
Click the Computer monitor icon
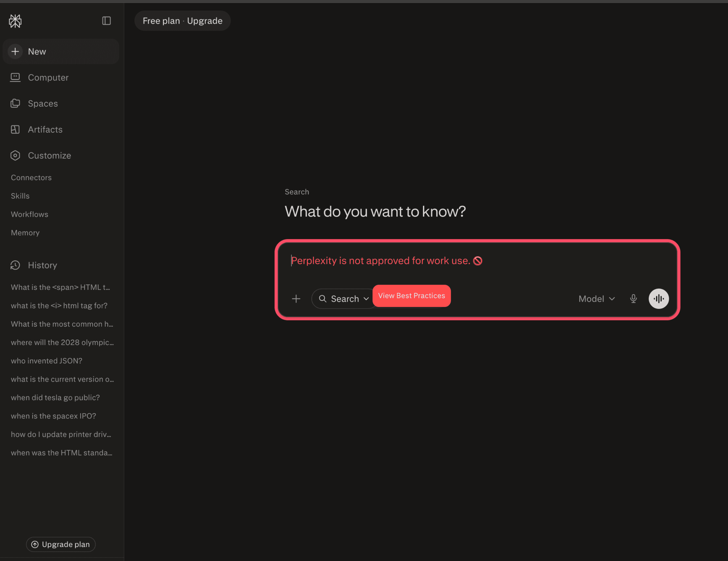(15, 77)
